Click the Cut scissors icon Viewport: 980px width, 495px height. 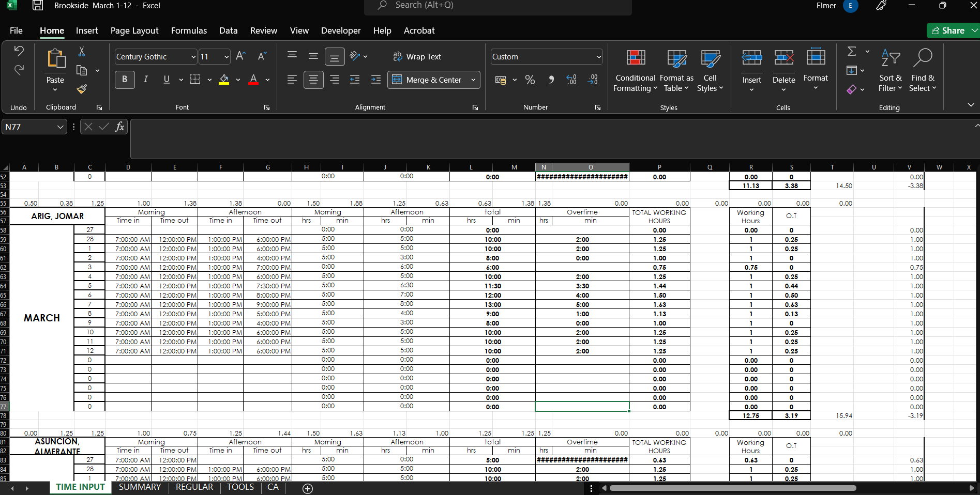point(82,52)
